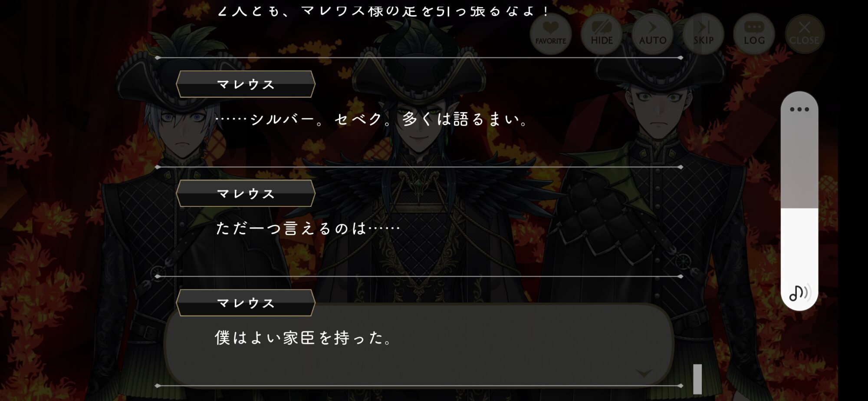Select the bottom マレウス name tag
The image size is (868, 401).
pos(246,303)
